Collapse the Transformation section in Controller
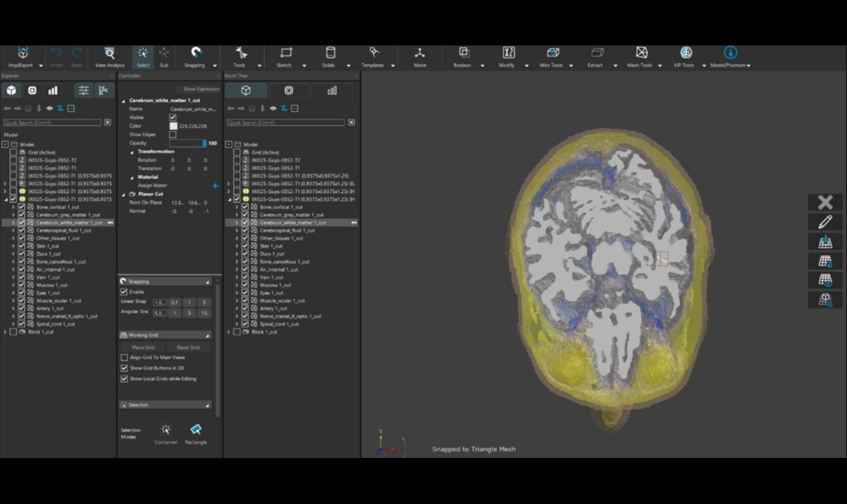Viewport: 847px width, 504px height. (132, 152)
